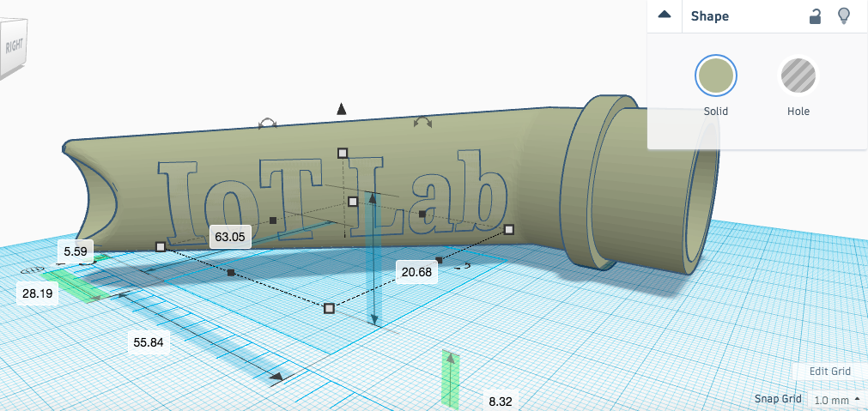Click the 55.84 dimension value box

tap(149, 342)
